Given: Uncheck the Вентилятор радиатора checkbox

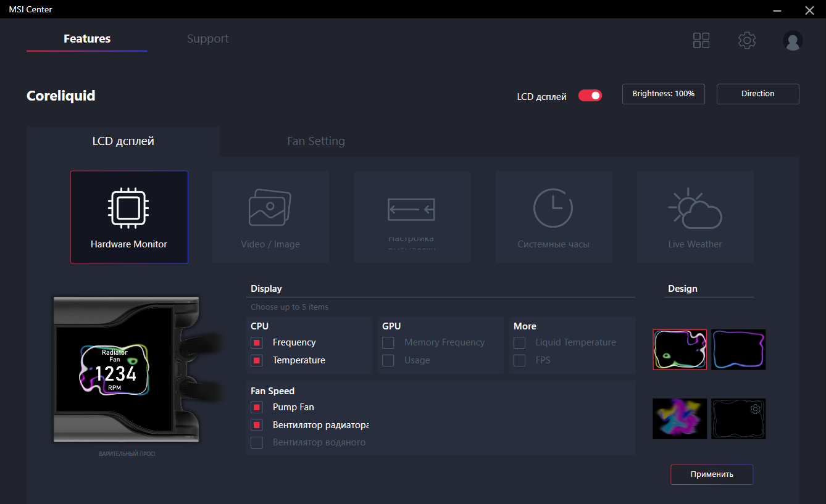Looking at the screenshot, I should click(257, 425).
